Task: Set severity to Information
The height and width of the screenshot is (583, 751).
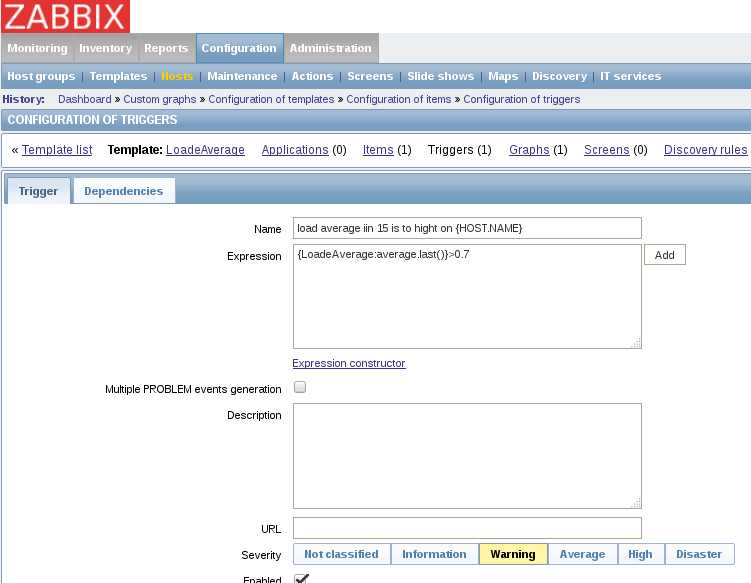Action: [434, 554]
